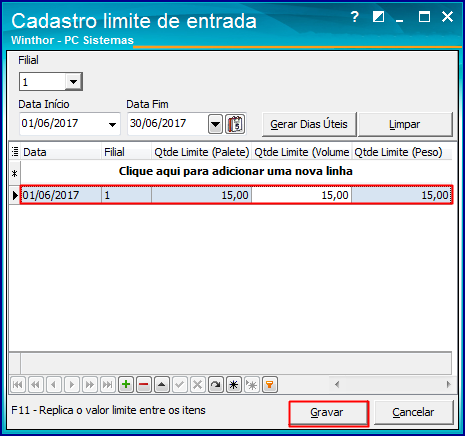Image resolution: width=465 pixels, height=436 pixels.
Task: Post changes with the checkmark icon
Action: coord(180,385)
